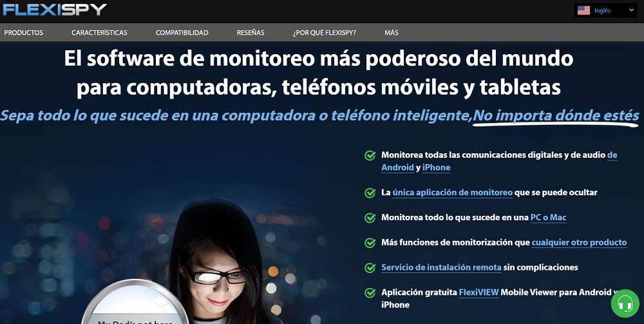Follow the iPhone link

pyautogui.click(x=436, y=167)
